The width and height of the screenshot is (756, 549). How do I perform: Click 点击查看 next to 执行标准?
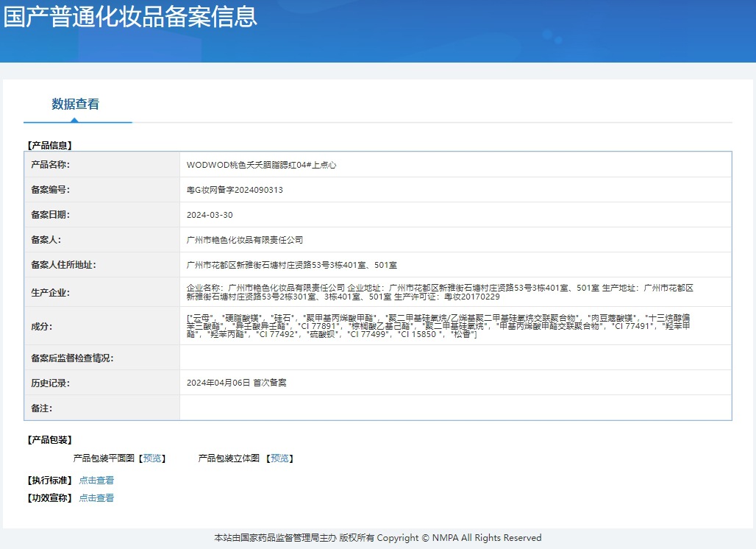[x=96, y=480]
